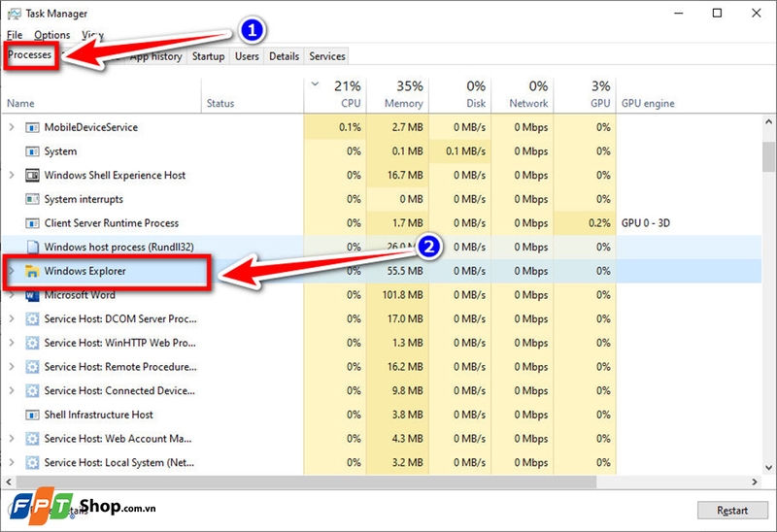Screen dimensions: 777x532
Task: Minimize the Task Manager window
Action: 679,14
